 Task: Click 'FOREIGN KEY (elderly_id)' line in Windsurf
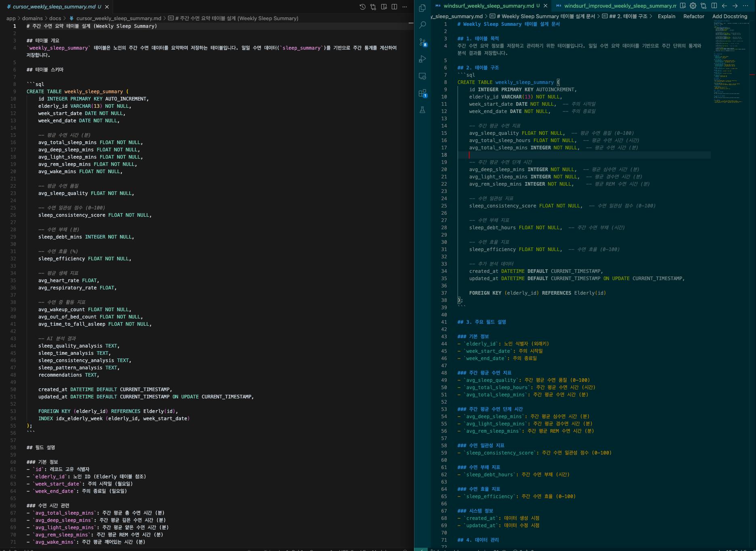tap(538, 293)
